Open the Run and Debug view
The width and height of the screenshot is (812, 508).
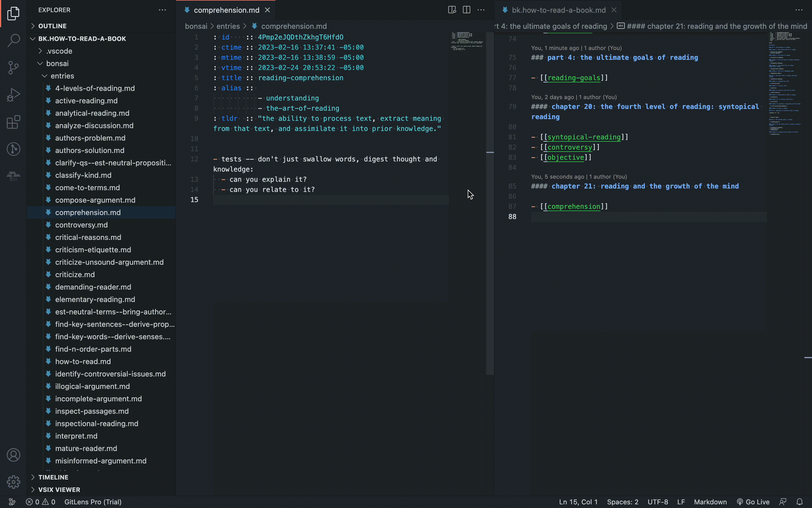pyautogui.click(x=14, y=95)
